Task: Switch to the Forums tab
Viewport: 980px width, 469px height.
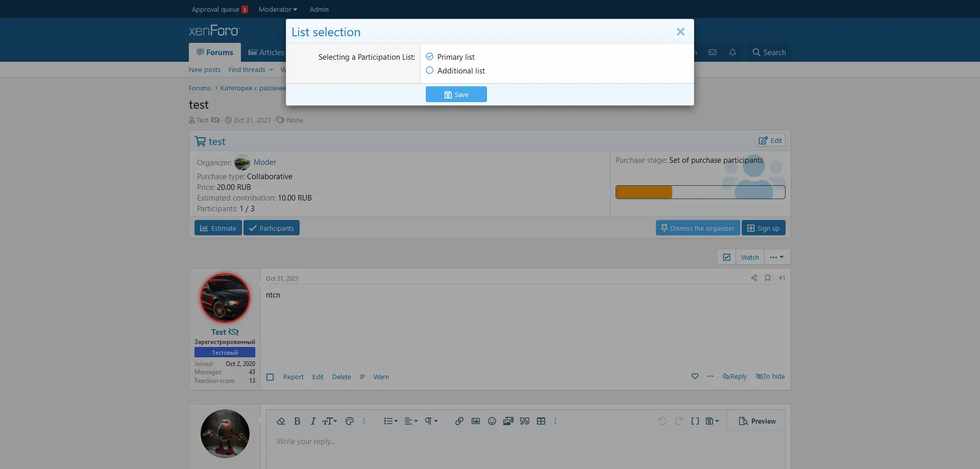Action: point(215,53)
